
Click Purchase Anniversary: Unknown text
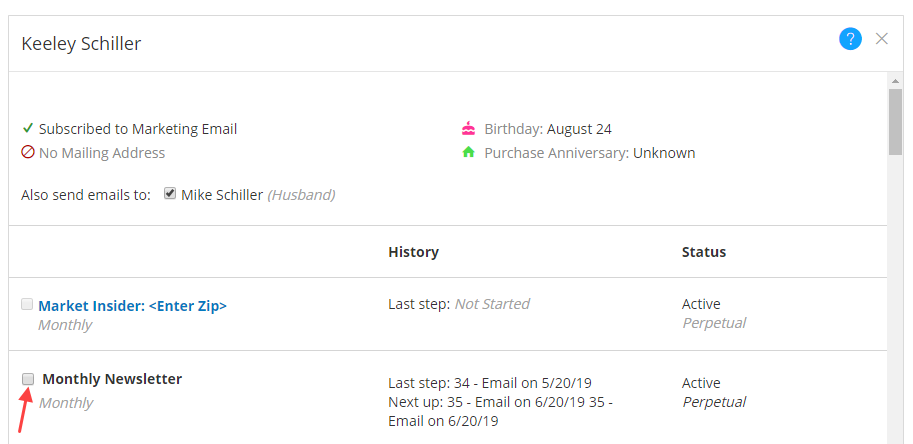click(589, 153)
